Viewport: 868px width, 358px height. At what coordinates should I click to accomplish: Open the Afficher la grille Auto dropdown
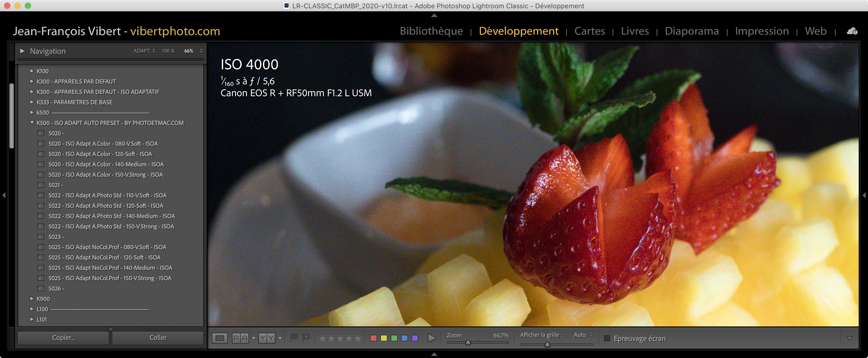coord(583,335)
